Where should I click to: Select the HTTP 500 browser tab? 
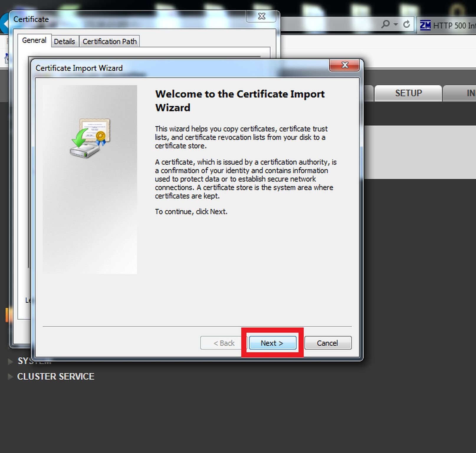click(x=448, y=26)
